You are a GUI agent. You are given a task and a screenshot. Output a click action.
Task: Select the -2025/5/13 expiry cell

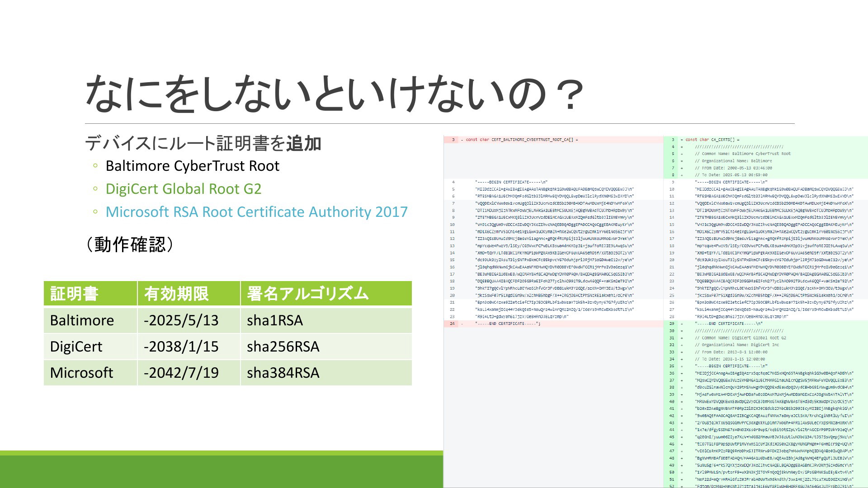point(189,320)
